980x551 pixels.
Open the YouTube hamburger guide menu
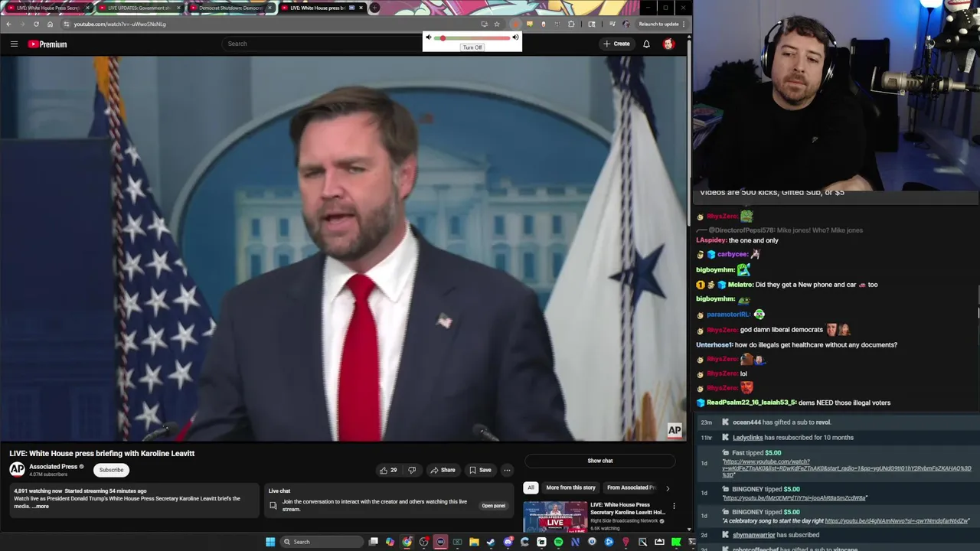(x=14, y=44)
